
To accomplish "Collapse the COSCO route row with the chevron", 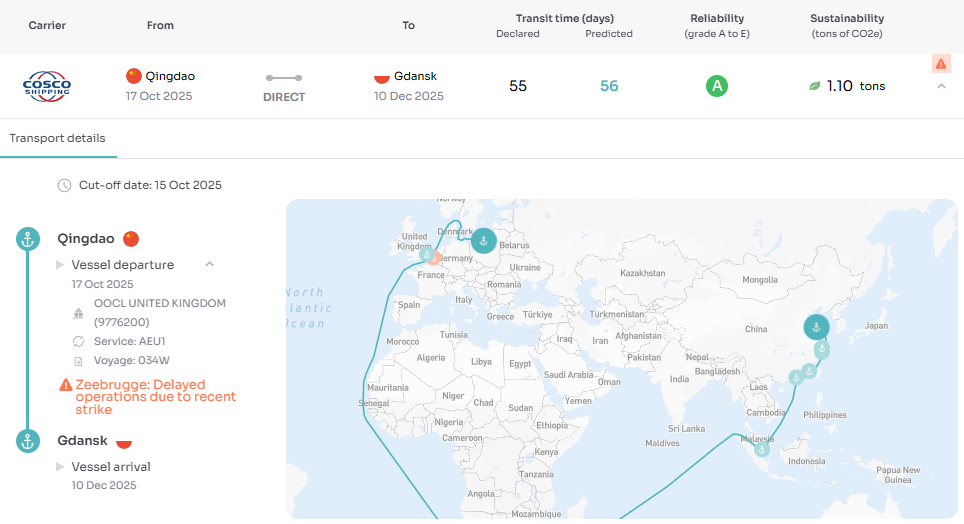I will [x=941, y=87].
